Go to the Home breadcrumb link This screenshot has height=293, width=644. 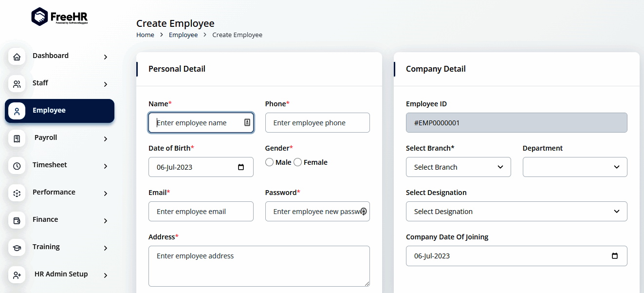(145, 35)
